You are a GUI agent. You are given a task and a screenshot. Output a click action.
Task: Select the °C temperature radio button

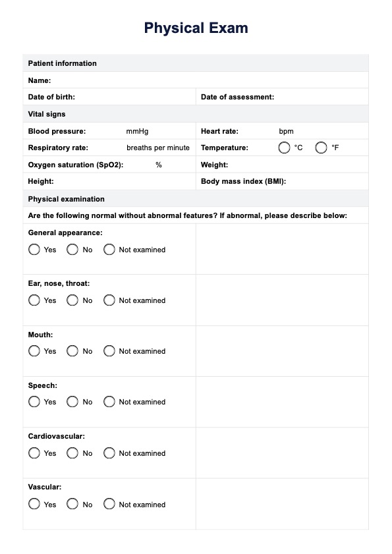coord(284,148)
